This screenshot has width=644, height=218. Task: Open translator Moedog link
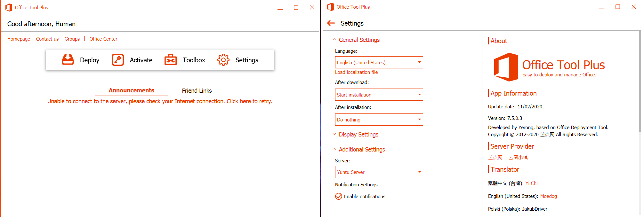tap(549, 196)
